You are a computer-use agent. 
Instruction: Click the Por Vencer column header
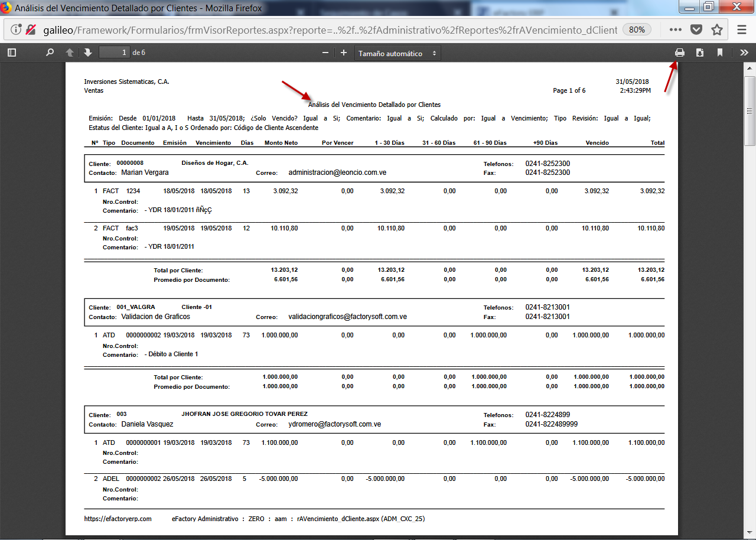point(338,143)
